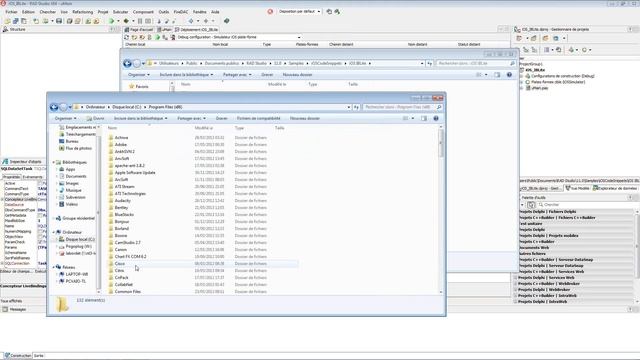
Task: Select Téléchargements in navigation pane
Action: [x=77, y=134]
